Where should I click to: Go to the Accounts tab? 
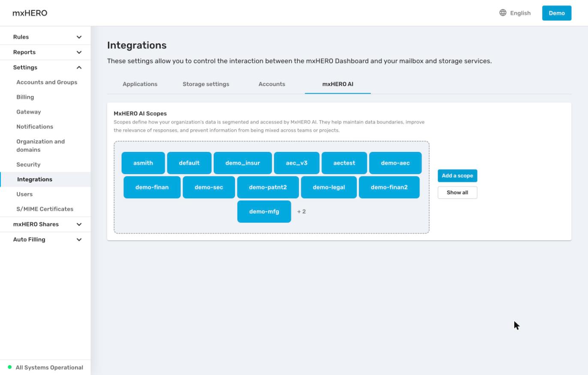(272, 84)
